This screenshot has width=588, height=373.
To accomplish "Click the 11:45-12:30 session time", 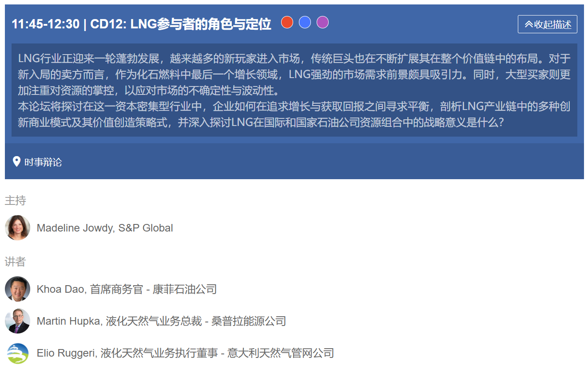I will coord(45,24).
